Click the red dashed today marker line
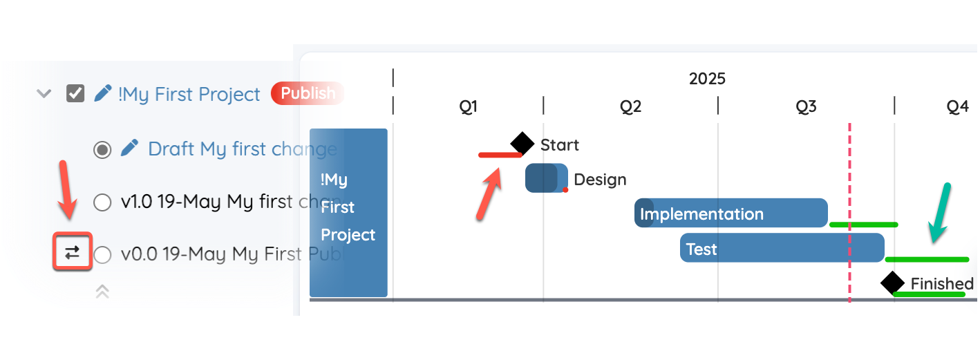980x360 pixels. (x=849, y=212)
